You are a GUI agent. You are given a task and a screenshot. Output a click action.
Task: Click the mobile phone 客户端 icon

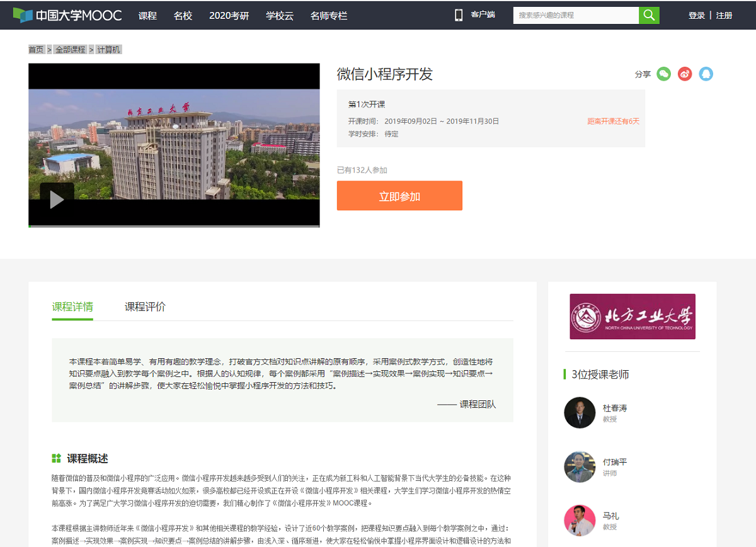click(459, 15)
